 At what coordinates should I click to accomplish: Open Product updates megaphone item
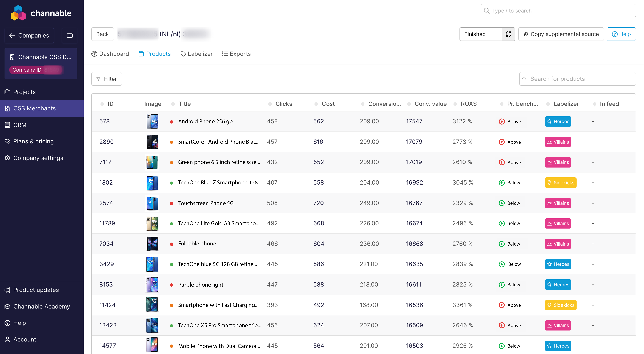[x=36, y=290]
